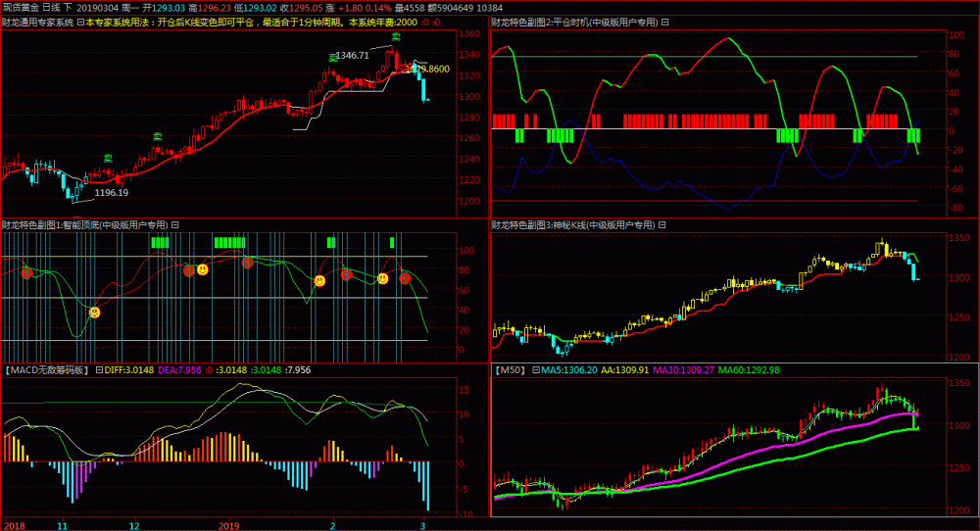Click the close price 1295.05

click(306, 8)
